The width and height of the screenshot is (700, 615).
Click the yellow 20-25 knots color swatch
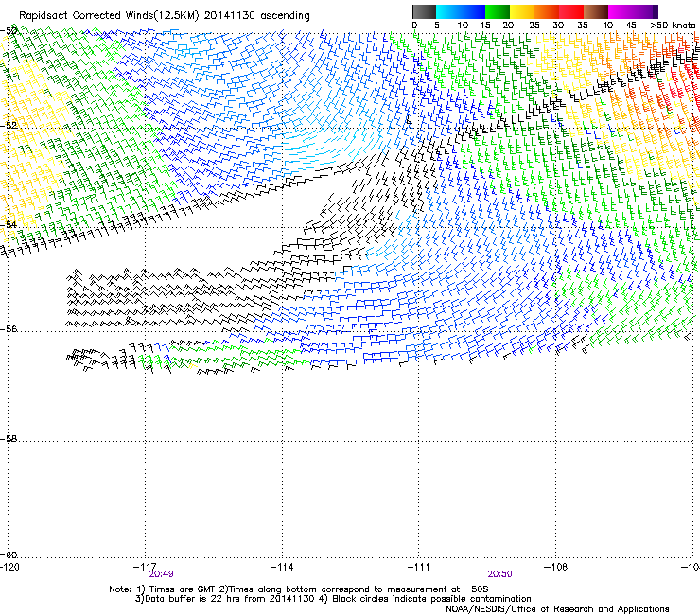(x=522, y=11)
